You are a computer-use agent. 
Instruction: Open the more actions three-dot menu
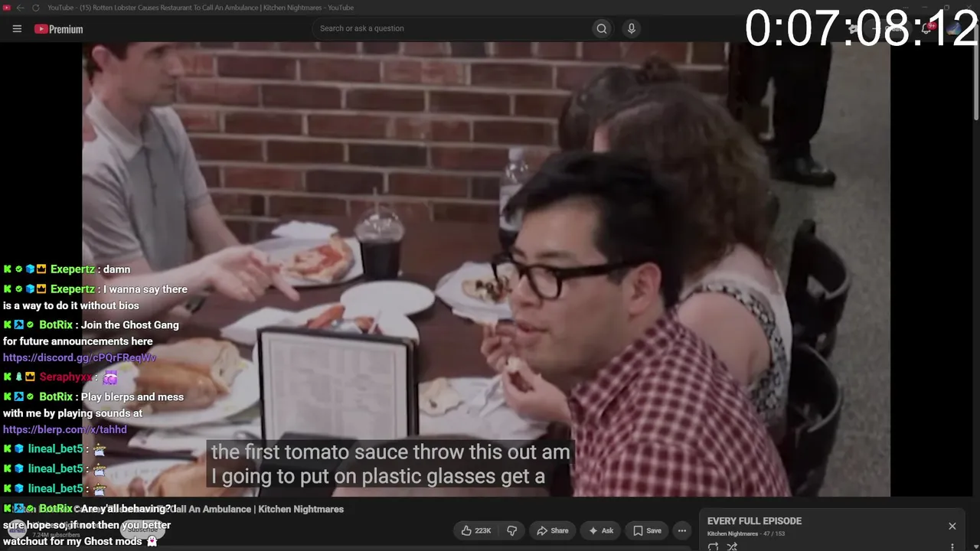682,530
